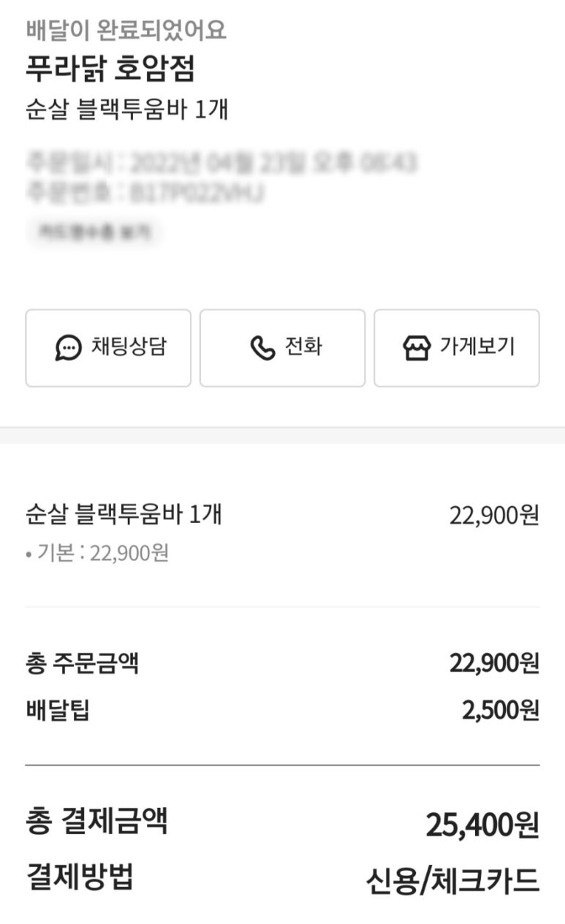Tap the phone handset icon
565x924 pixels.
click(x=262, y=348)
